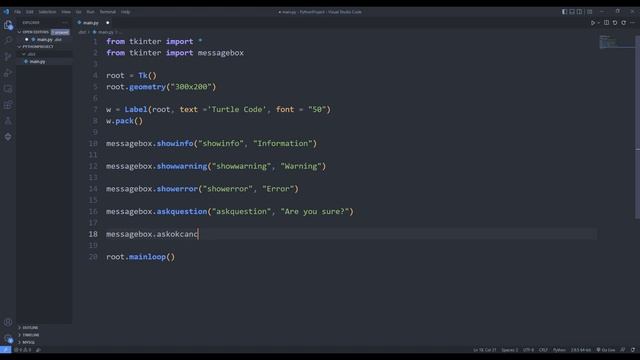
Task: Change CRLF end-of-line sequence
Action: click(x=543, y=350)
